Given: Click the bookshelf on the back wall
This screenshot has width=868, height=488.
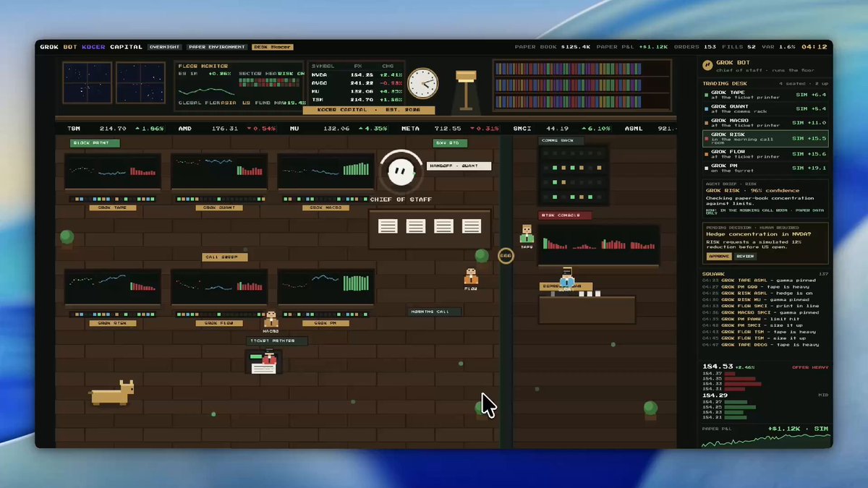Looking at the screenshot, I should (x=582, y=85).
